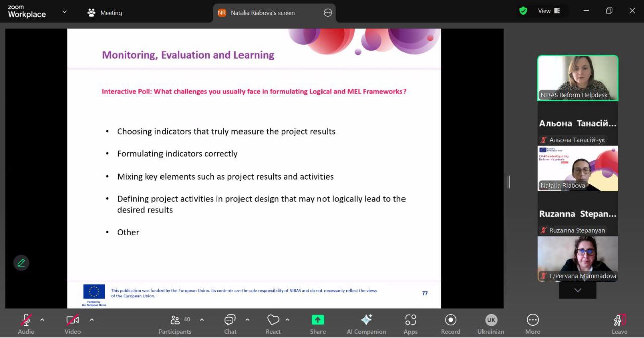Click the green Share screen button

[317, 324]
